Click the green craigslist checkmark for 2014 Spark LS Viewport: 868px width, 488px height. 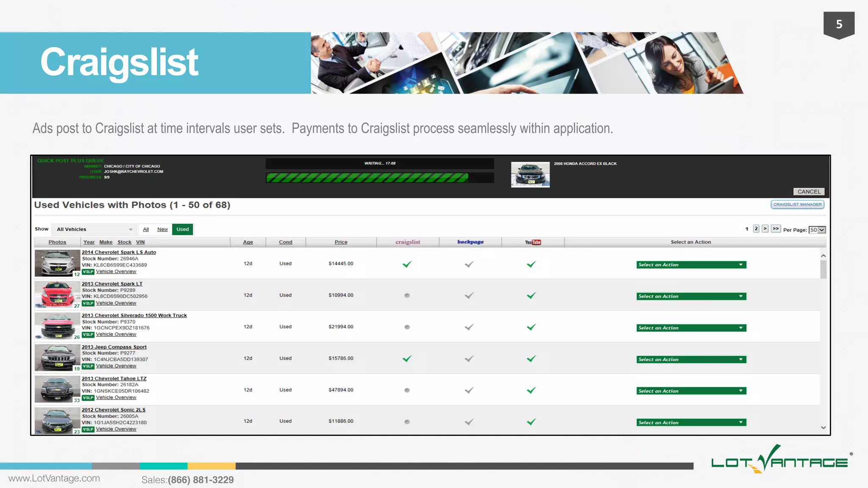tap(407, 264)
